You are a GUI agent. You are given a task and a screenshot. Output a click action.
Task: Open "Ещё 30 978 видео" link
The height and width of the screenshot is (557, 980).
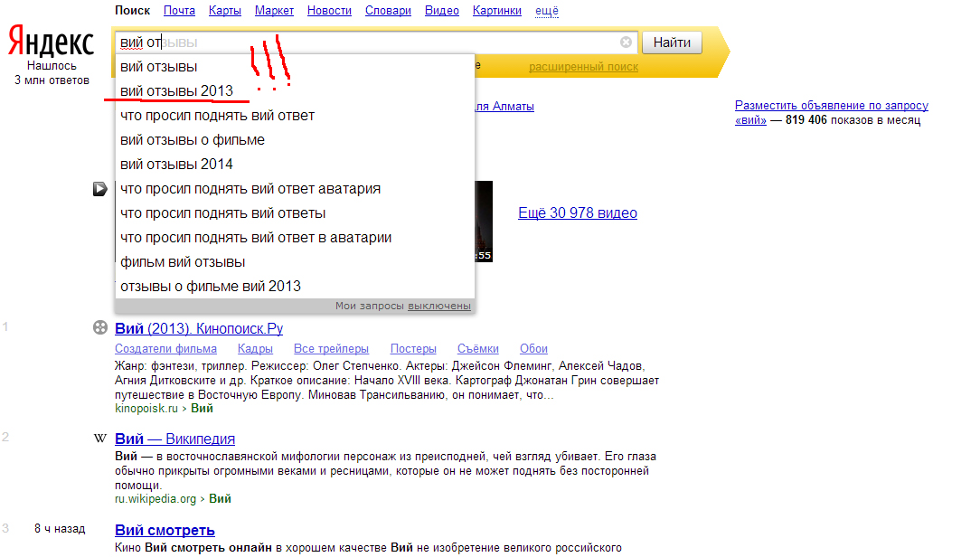tap(578, 213)
